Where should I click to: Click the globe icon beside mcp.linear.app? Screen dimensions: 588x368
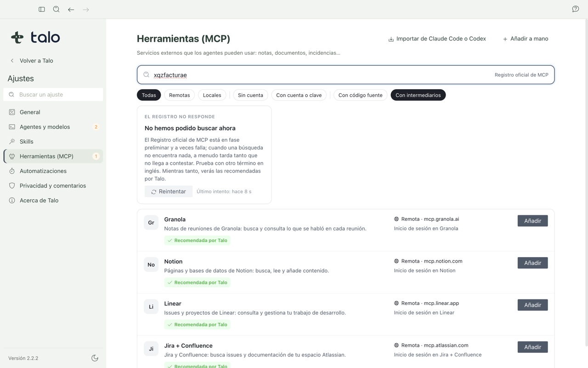(x=396, y=303)
